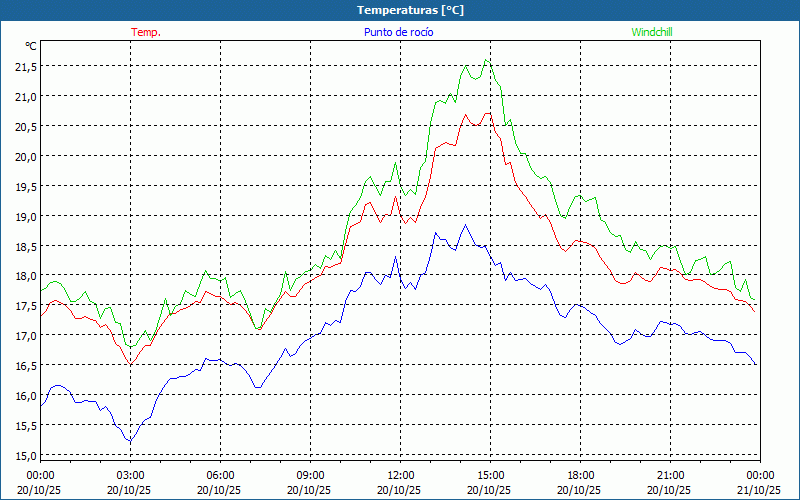Click the 09:00 time axis label
Viewport: 800px width, 500px height.
(x=310, y=475)
